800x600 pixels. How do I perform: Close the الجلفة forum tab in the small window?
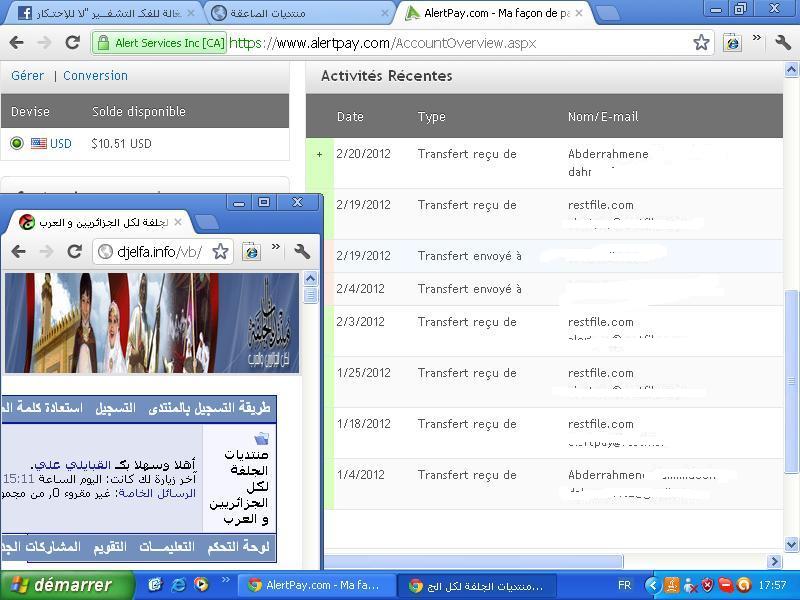coord(178,222)
